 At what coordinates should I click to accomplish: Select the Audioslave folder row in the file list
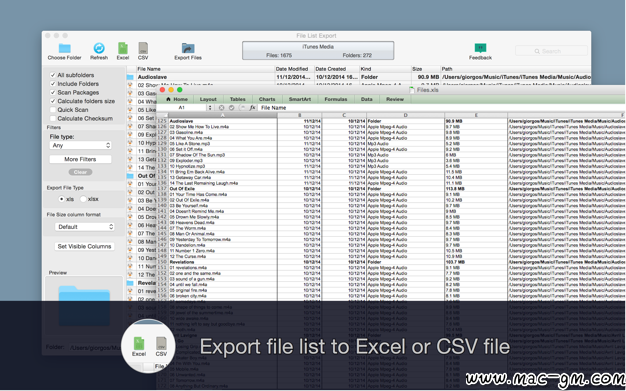point(359,77)
